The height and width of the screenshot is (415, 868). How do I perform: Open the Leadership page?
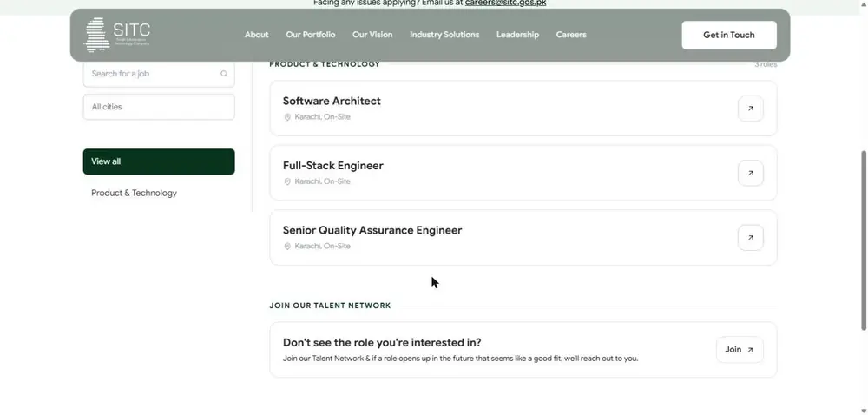tap(517, 35)
